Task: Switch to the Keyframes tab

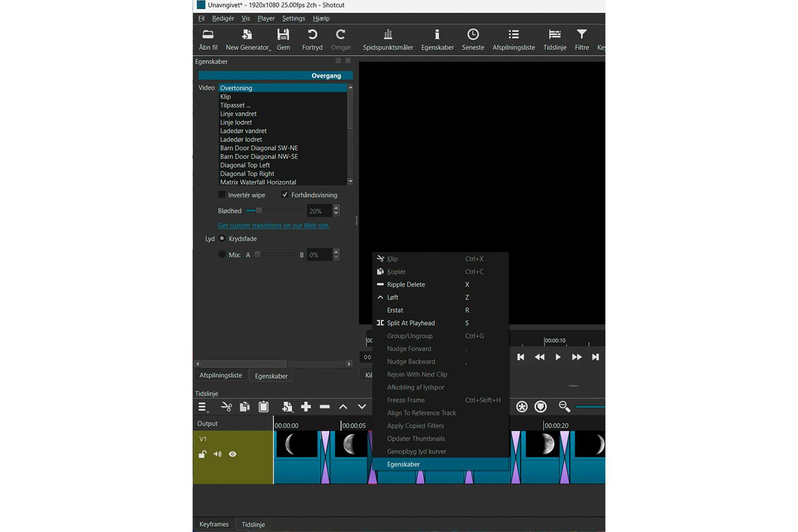Action: click(x=213, y=523)
